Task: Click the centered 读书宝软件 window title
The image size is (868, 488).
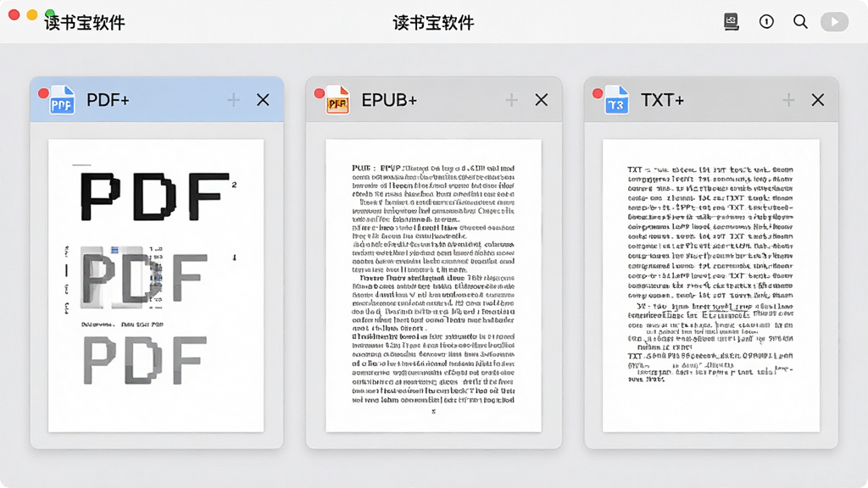Action: (x=433, y=23)
